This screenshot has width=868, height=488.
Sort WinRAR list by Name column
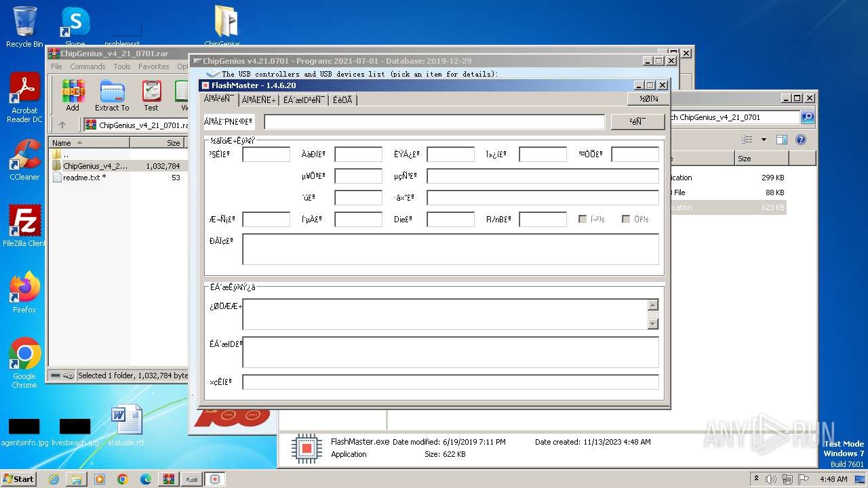coord(89,142)
